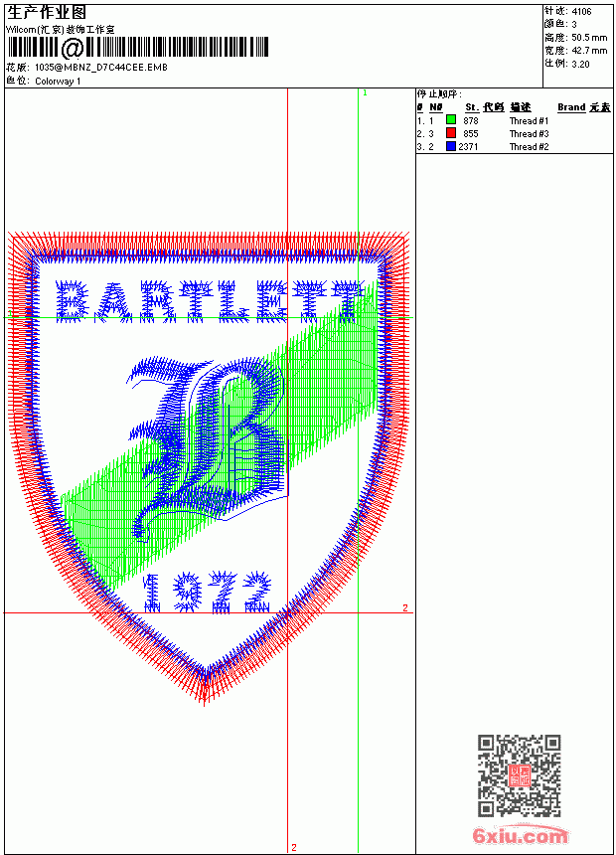616x855 pixels.
Task: Click the embroidered "1972" numerals
Action: coord(207,593)
